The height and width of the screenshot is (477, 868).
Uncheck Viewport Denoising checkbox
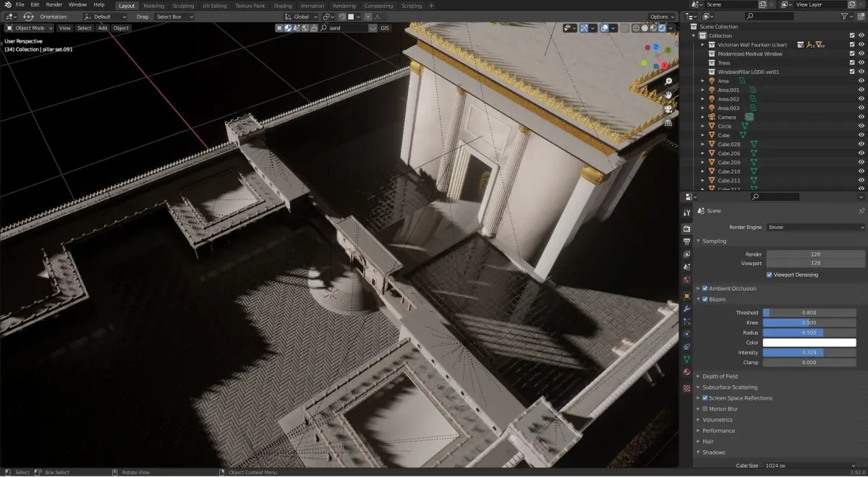coord(770,275)
